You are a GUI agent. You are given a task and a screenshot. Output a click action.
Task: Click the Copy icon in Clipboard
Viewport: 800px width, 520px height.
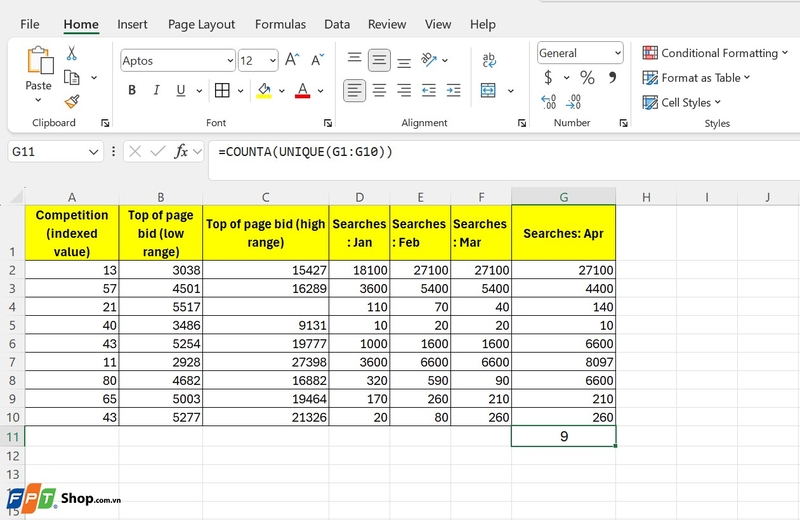pos(71,78)
